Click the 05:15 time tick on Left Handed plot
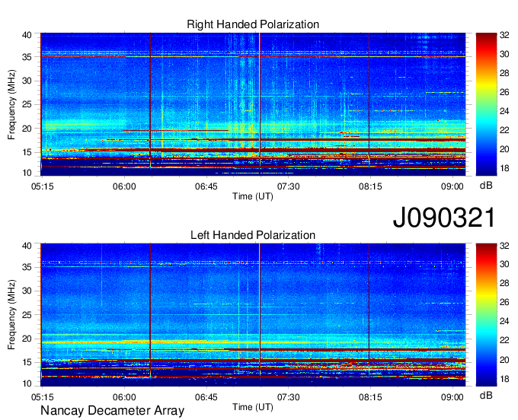The image size is (518, 420). (43, 397)
